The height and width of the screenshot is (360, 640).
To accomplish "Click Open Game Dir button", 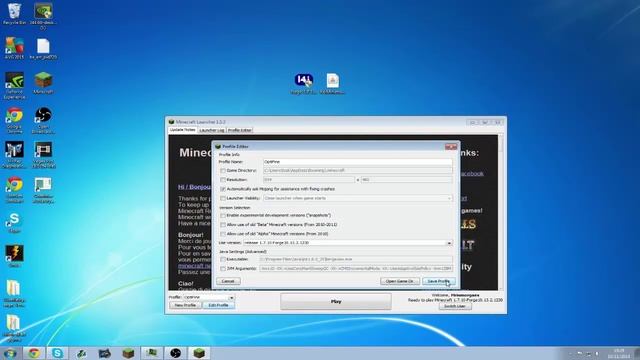I will (x=400, y=281).
